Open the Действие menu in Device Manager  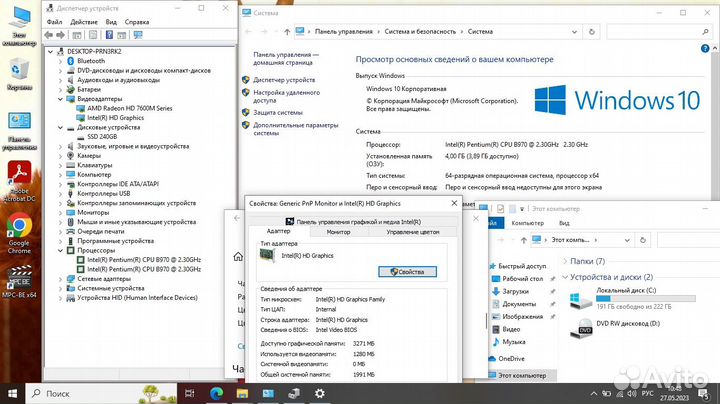point(84,22)
